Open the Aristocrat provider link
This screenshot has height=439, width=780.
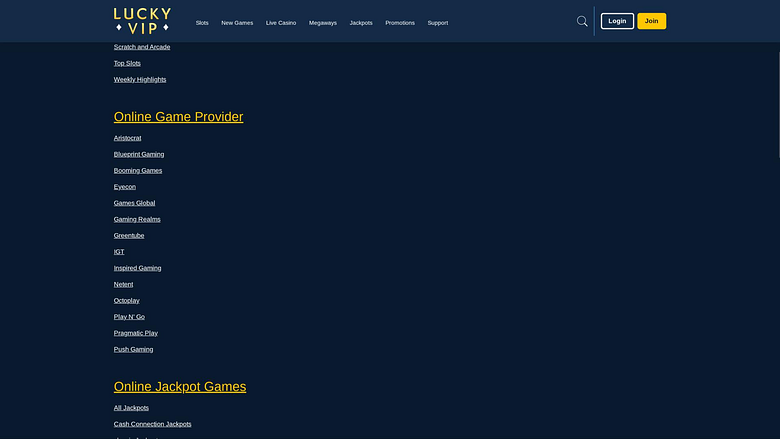(x=127, y=138)
